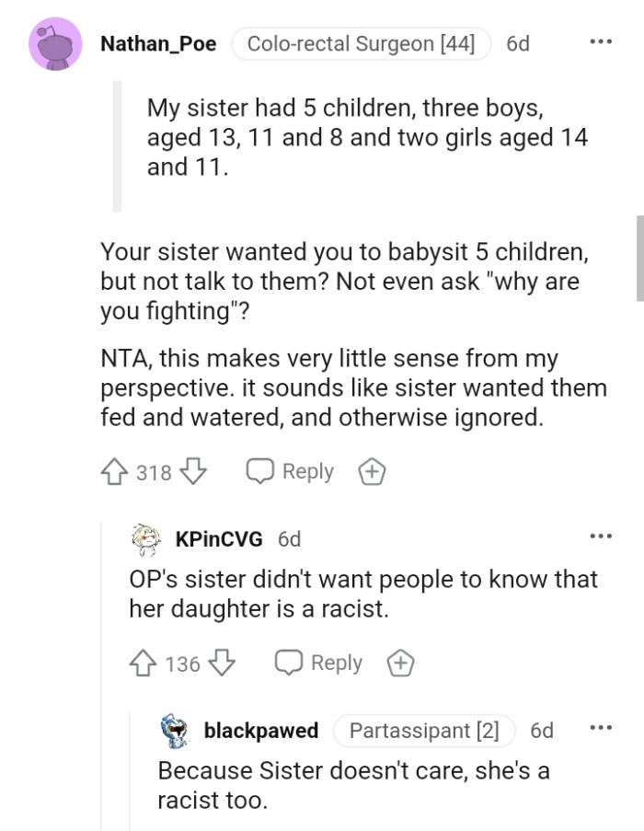This screenshot has width=644, height=831.
Task: Give an award to Nathan_Poe's comment
Action: [x=372, y=470]
